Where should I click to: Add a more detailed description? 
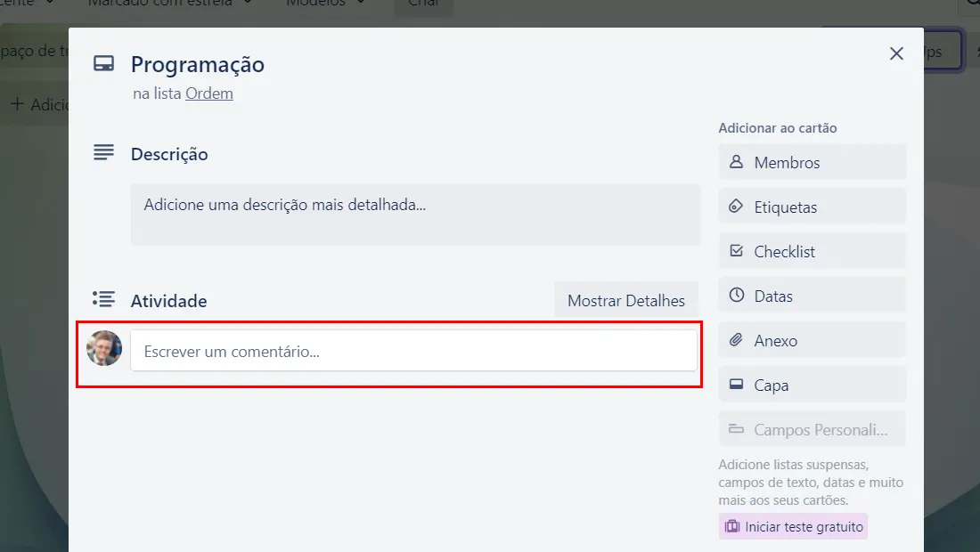pos(416,215)
